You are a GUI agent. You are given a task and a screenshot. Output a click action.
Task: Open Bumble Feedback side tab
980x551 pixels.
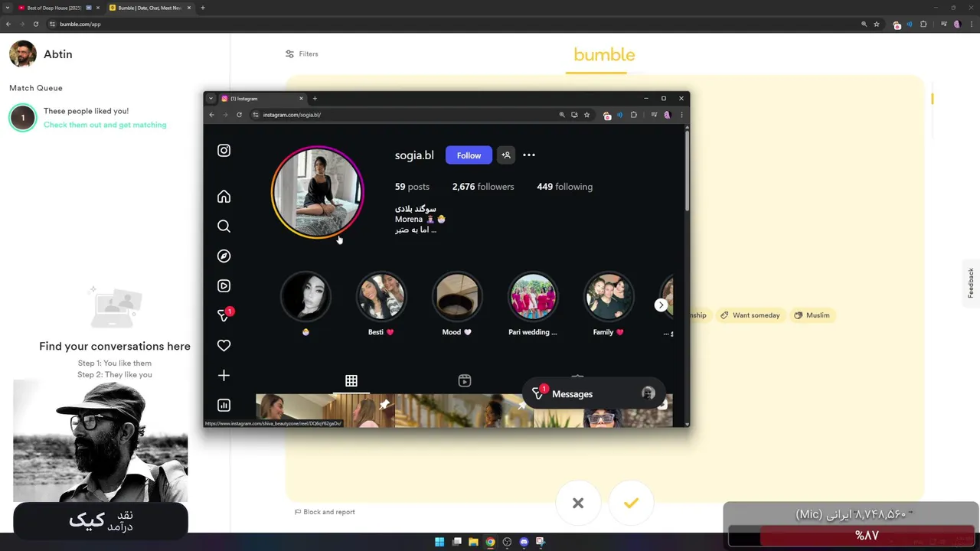point(971,283)
